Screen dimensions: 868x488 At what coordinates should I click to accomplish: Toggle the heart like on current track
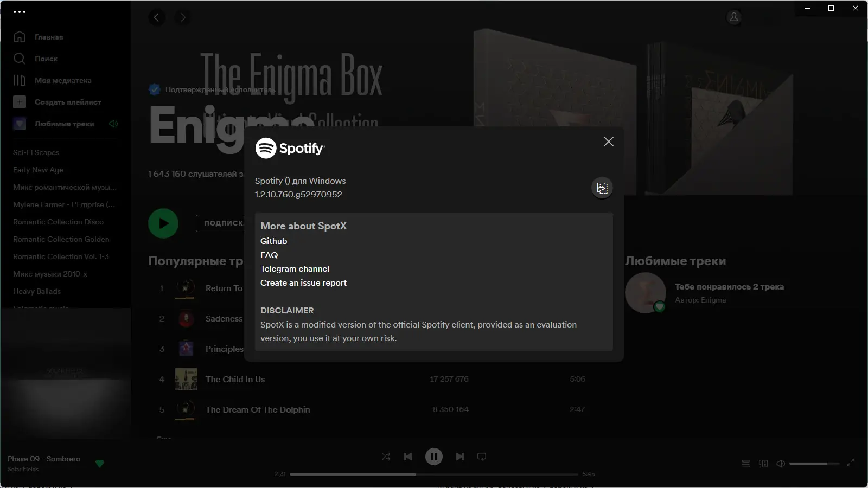pos(99,464)
